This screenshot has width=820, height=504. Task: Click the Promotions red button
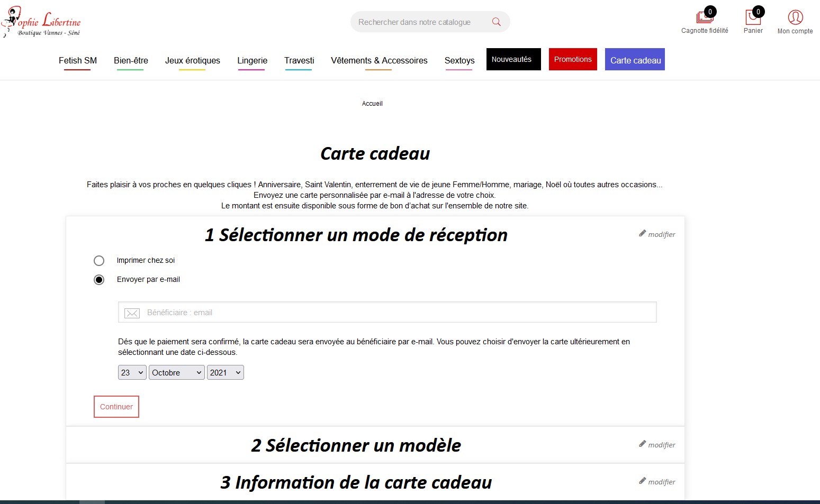(x=573, y=59)
